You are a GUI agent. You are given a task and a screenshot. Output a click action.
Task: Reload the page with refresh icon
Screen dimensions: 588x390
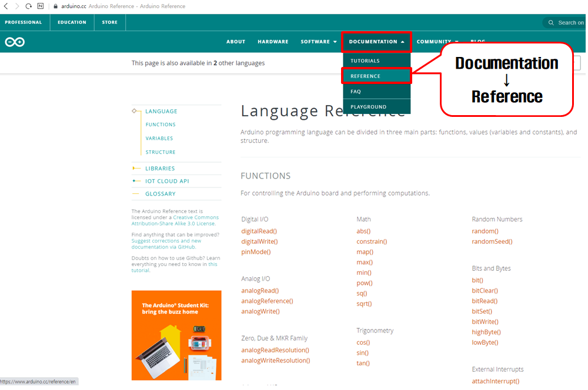pos(28,6)
